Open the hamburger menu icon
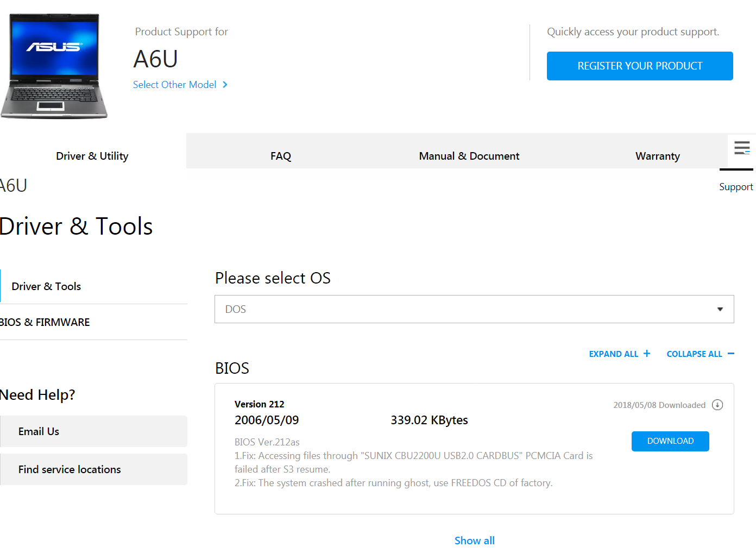 point(742,148)
